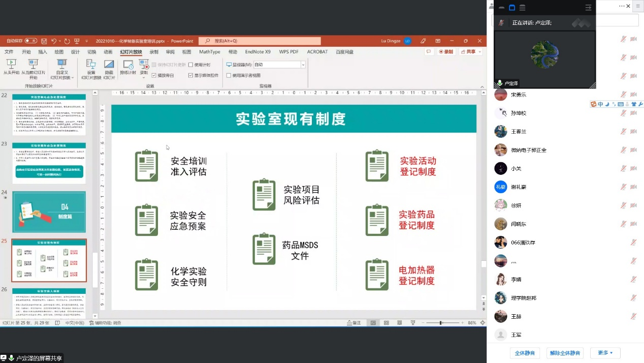Click the 从头开始 slideshow icon
Viewport: 644px width, 363px height.
(x=11, y=65)
